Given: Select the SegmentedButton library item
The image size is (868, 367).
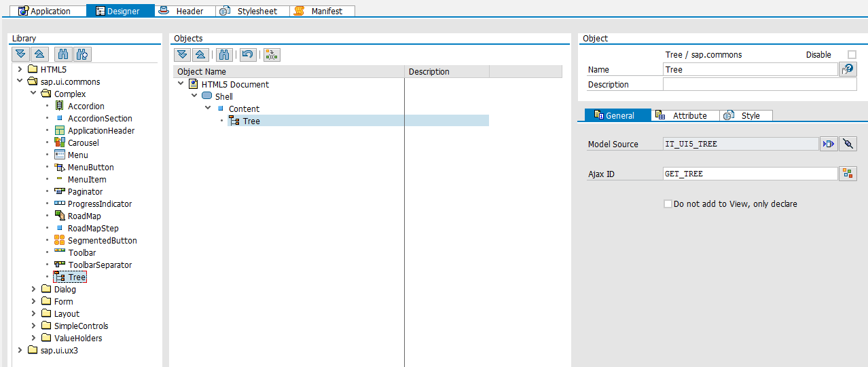Looking at the screenshot, I should point(102,241).
